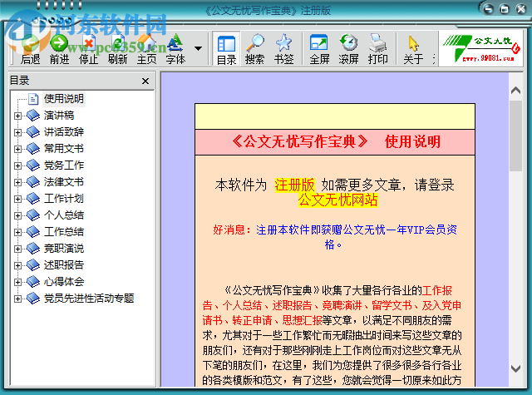Click the content scrollbar up arrow
Screen dimensions: 532x395
tap(515, 90)
